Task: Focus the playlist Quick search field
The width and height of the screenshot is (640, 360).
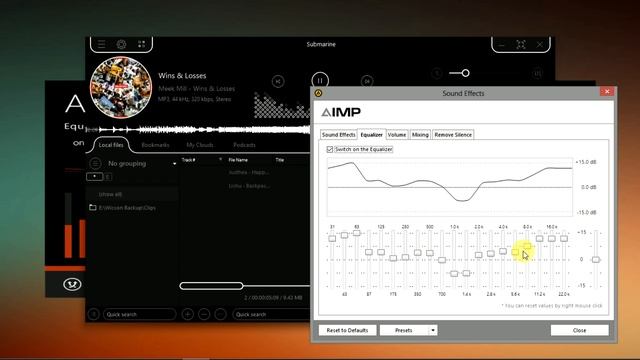Action: [x=271, y=314]
